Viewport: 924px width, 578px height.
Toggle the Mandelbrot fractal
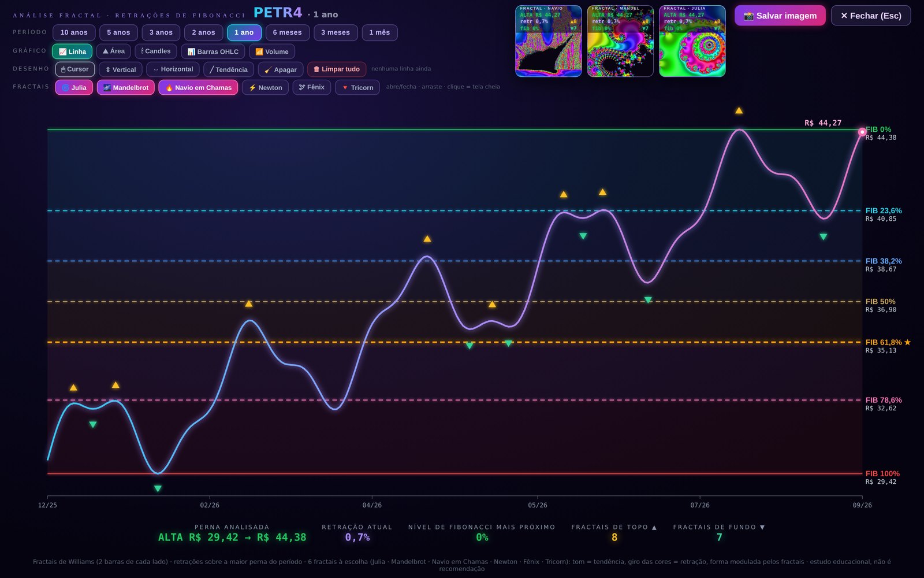click(126, 88)
